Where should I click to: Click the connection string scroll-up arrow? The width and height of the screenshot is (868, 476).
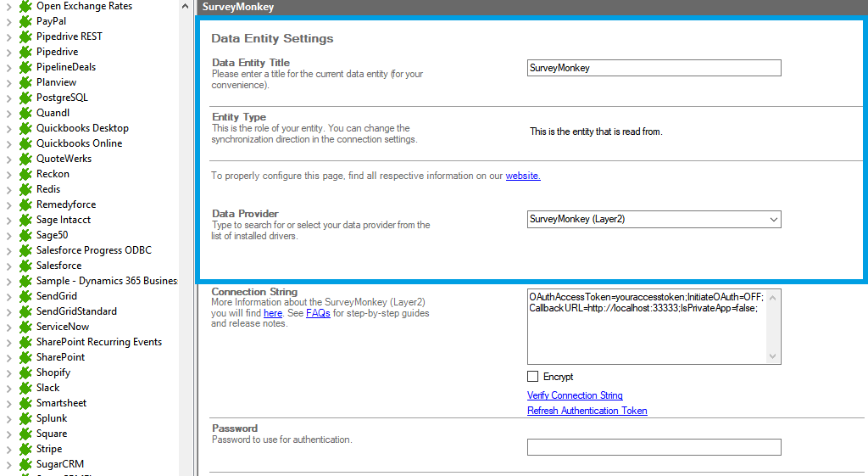point(773,298)
